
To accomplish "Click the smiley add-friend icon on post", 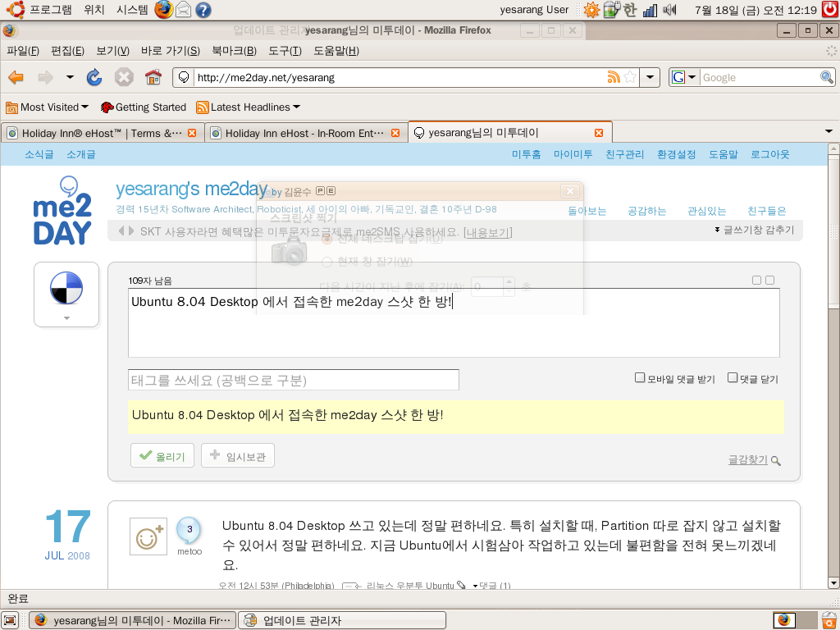I will 148,536.
